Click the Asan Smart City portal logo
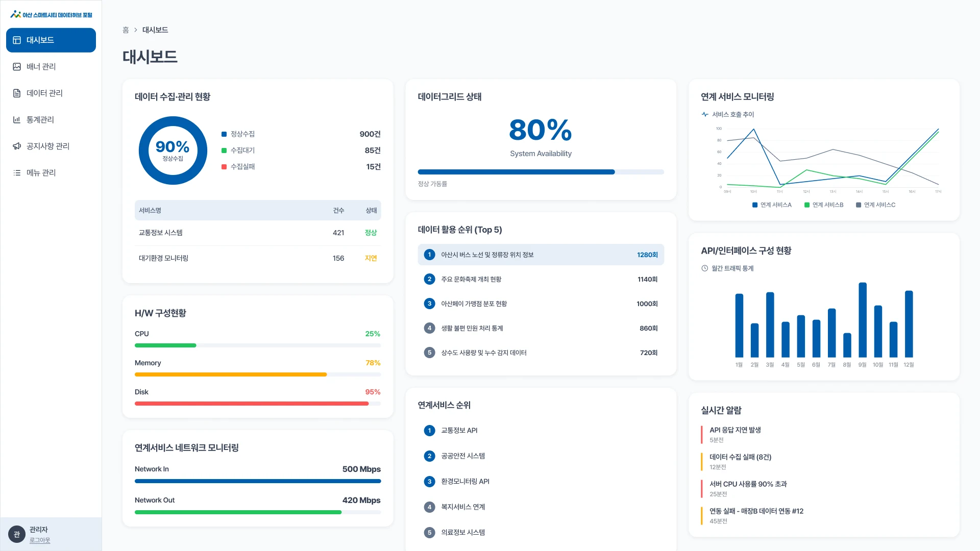The image size is (980, 551). point(51,15)
